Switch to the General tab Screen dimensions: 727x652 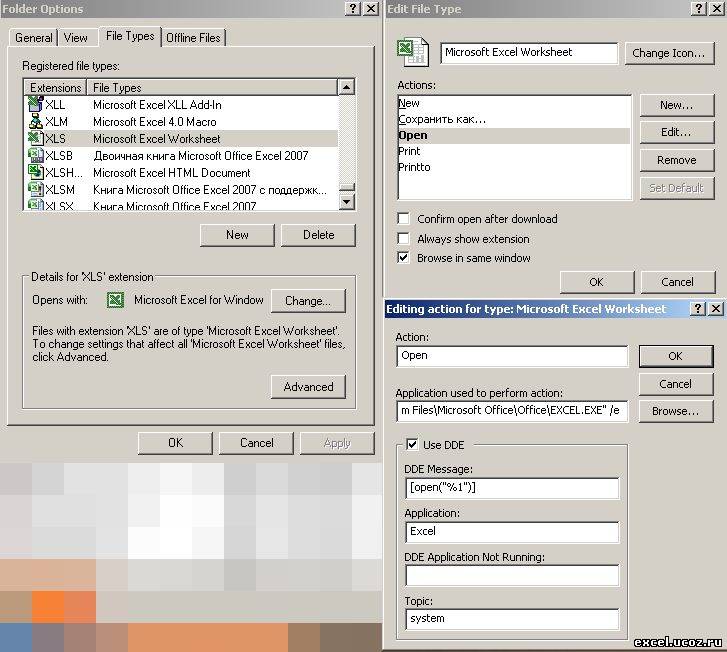(34, 38)
